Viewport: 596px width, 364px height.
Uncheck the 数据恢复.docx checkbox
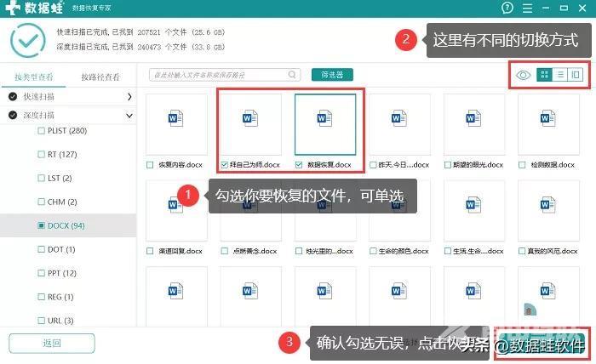click(299, 165)
